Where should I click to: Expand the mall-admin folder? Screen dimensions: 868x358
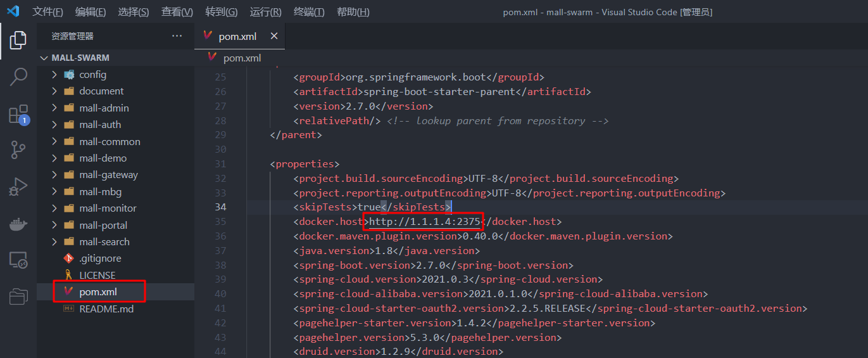tap(104, 108)
